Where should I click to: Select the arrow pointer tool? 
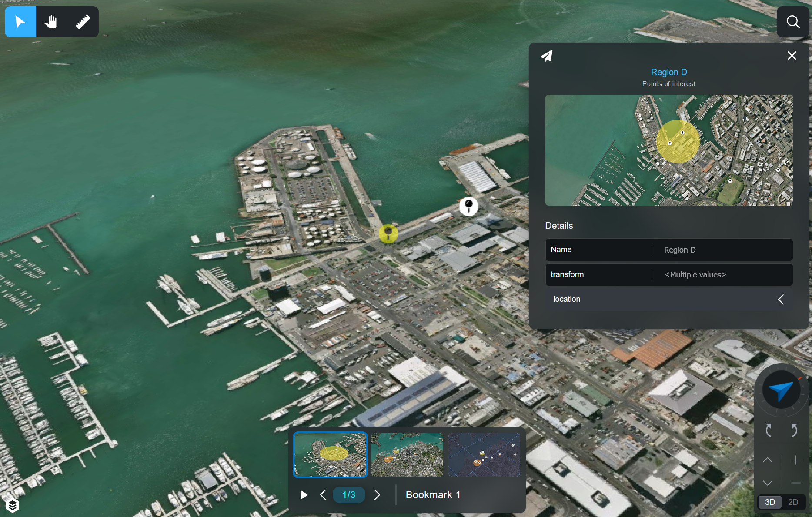(20, 22)
